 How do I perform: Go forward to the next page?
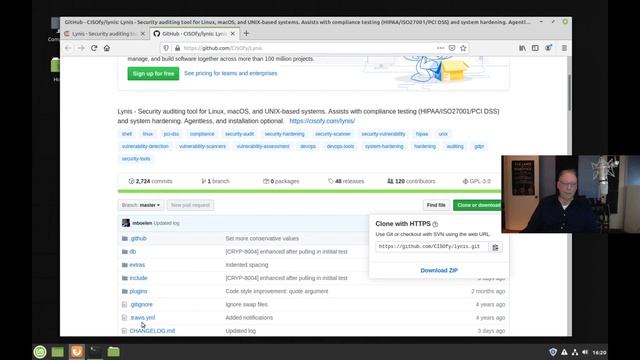[x=81, y=48]
